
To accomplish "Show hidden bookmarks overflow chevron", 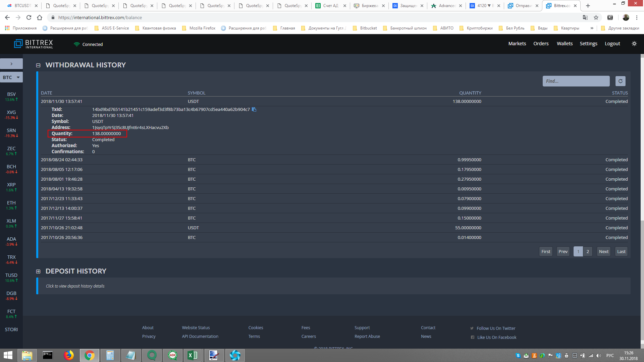I will 592,28.
